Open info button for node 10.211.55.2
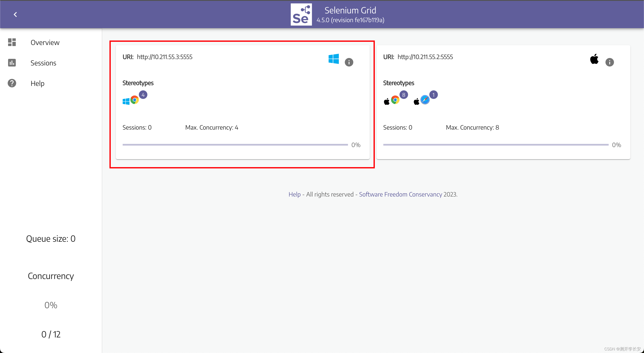Image resolution: width=644 pixels, height=353 pixels. (609, 62)
